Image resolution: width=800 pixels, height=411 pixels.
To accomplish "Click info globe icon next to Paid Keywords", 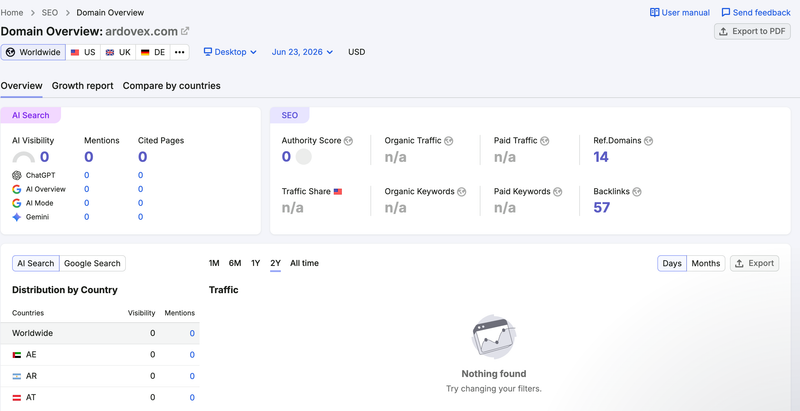I will [x=558, y=192].
